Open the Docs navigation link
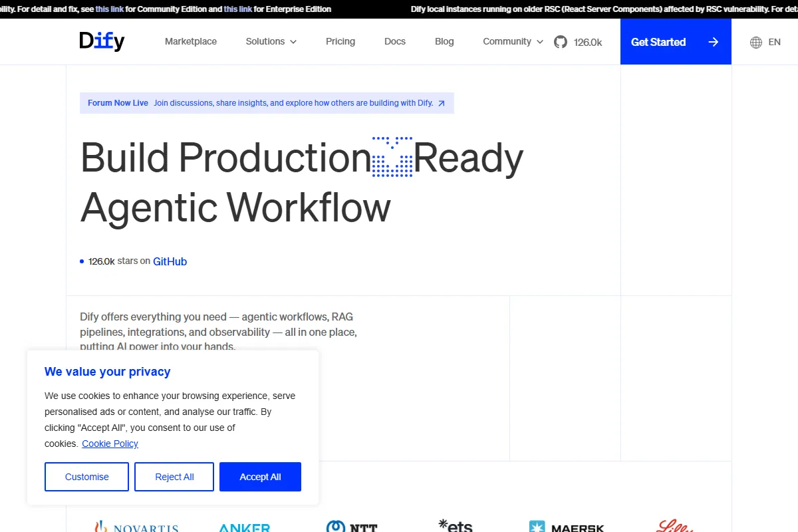This screenshot has height=532, width=798. coord(395,41)
